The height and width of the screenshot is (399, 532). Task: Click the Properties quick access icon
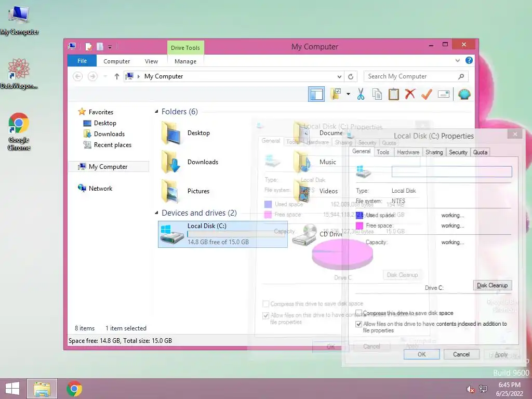click(x=88, y=46)
